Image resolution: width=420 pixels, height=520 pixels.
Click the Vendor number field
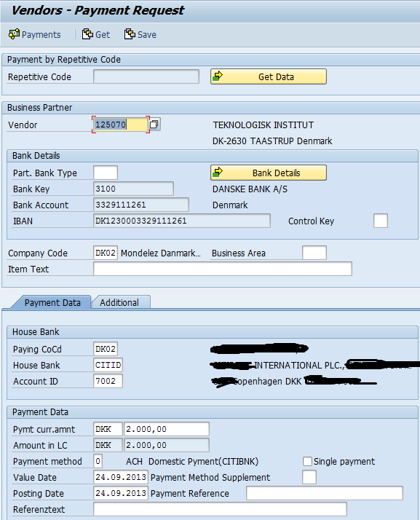(121, 125)
